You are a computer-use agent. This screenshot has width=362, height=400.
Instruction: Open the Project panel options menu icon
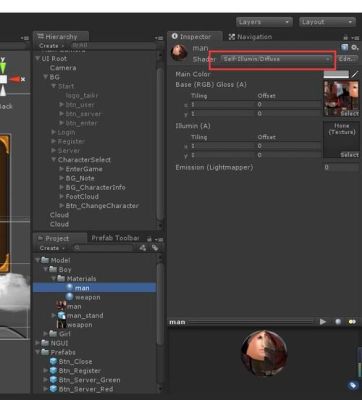click(159, 239)
